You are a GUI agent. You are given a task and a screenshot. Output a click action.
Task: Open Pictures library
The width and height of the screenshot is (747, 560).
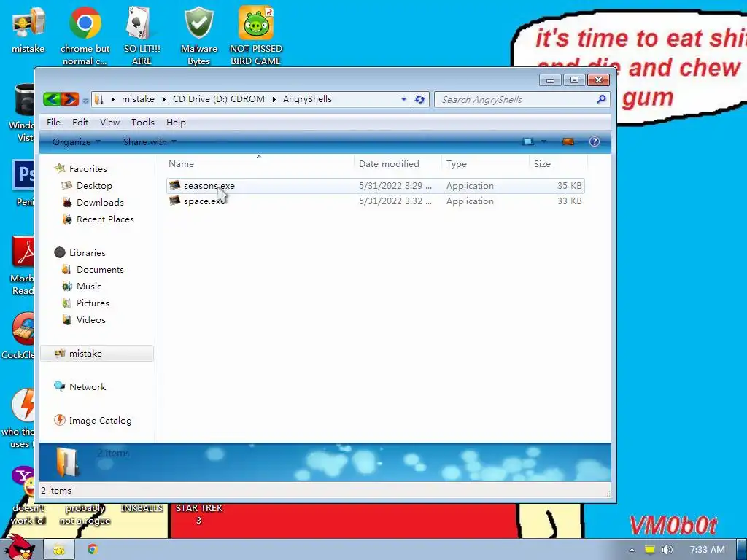[93, 303]
